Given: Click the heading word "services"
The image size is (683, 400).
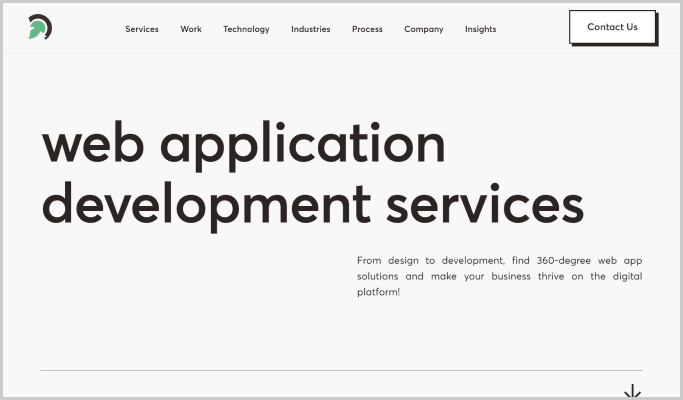Looking at the screenshot, I should pos(484,204).
